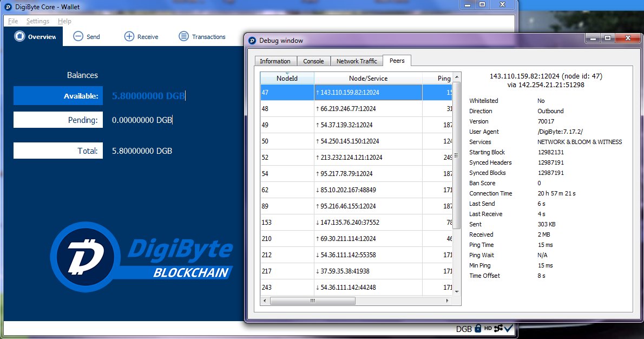Image resolution: width=644 pixels, height=339 pixels.
Task: Click the Available balance 5.80000000 DGB
Action: coord(148,96)
